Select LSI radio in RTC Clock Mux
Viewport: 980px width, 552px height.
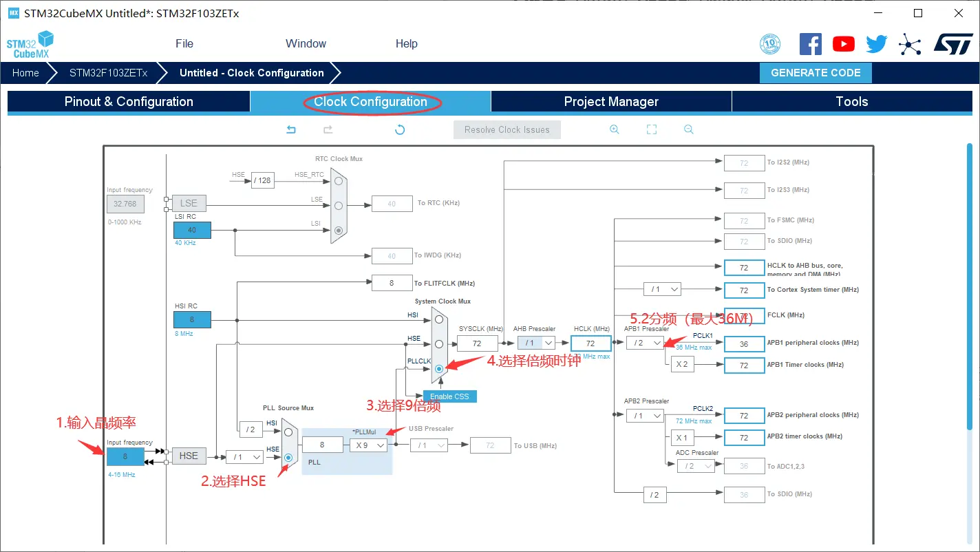point(338,230)
